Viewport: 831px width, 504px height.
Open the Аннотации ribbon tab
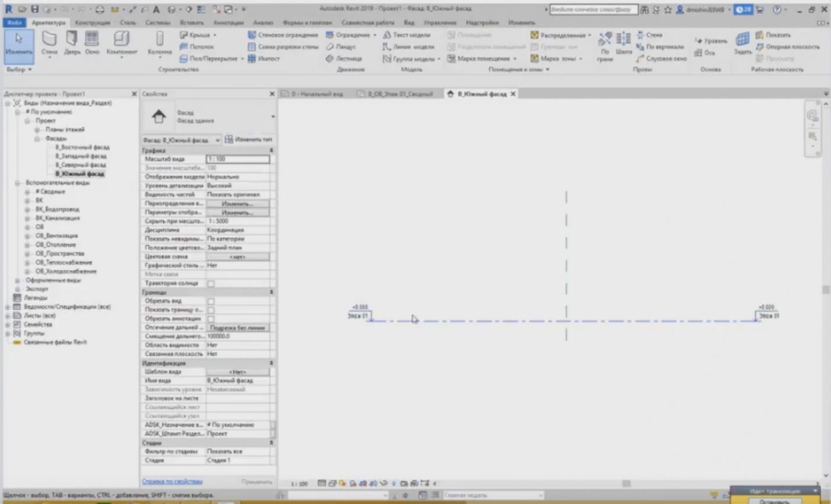click(x=228, y=23)
